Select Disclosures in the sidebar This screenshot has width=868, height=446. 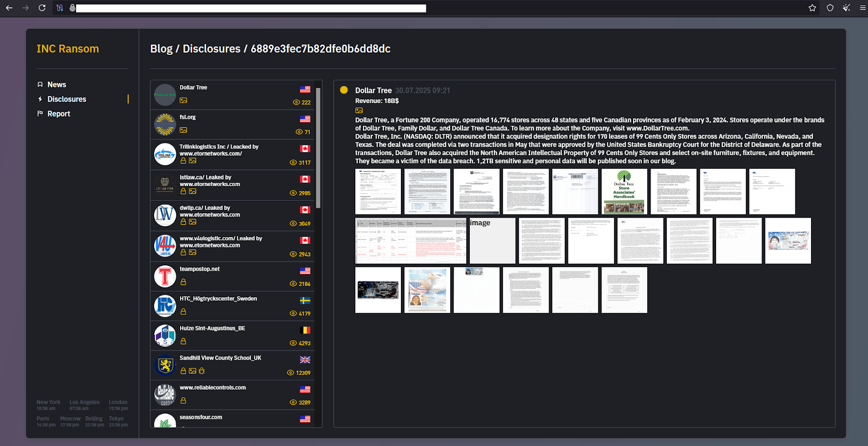click(67, 99)
